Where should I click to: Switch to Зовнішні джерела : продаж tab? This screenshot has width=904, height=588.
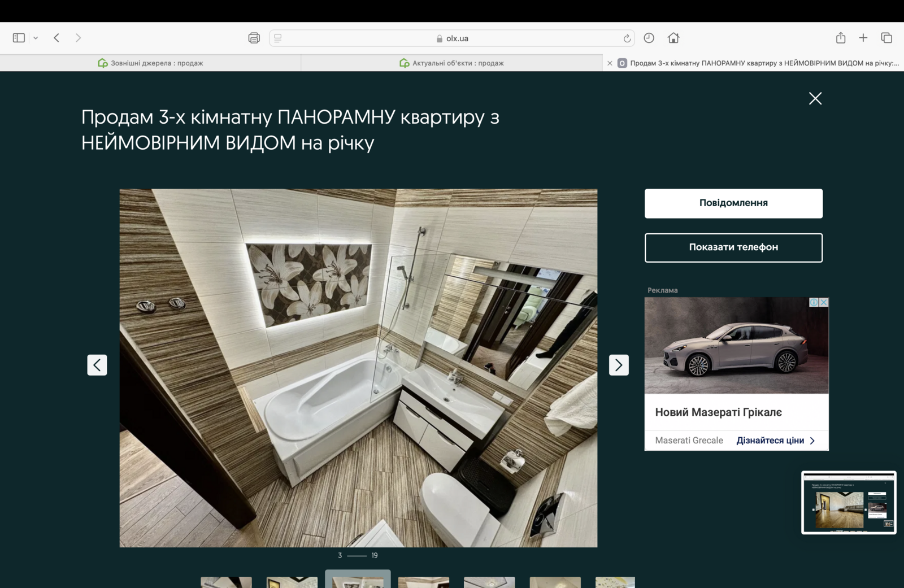pyautogui.click(x=150, y=63)
